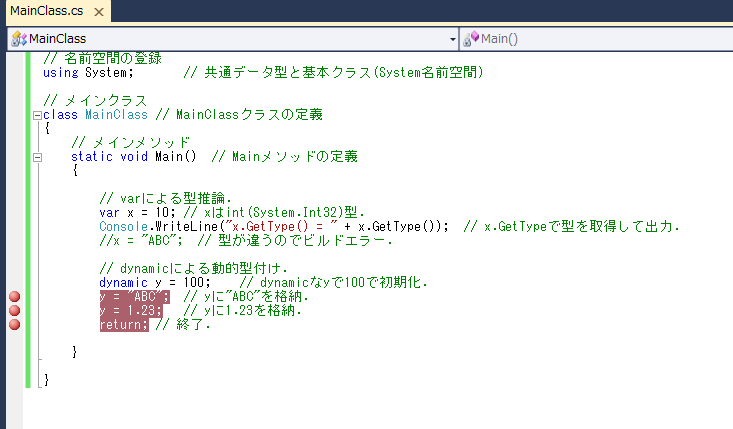Click the highlighted y = "ABC"; statement
733x429 pixels.
[134, 297]
